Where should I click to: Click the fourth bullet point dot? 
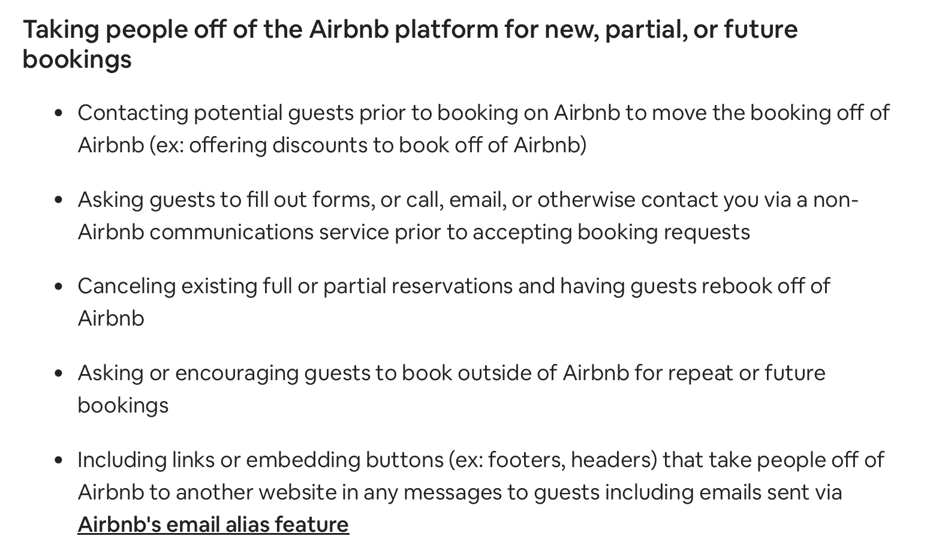(58, 373)
